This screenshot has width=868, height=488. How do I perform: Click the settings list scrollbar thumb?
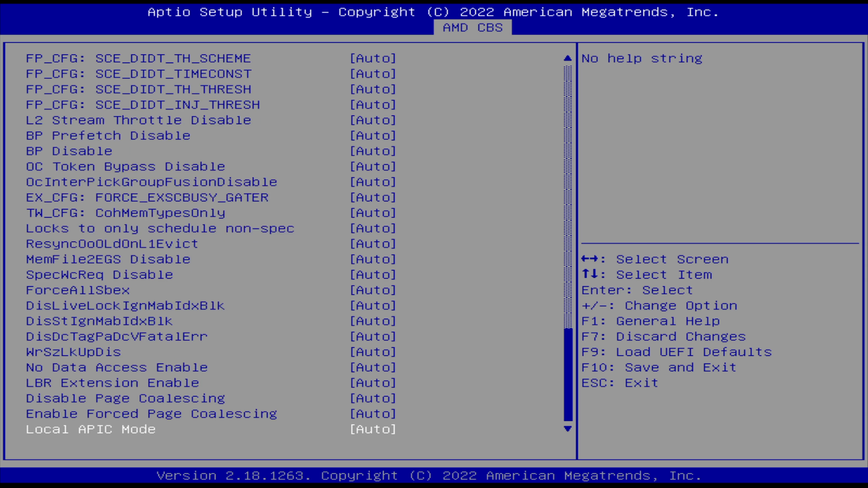tap(568, 375)
